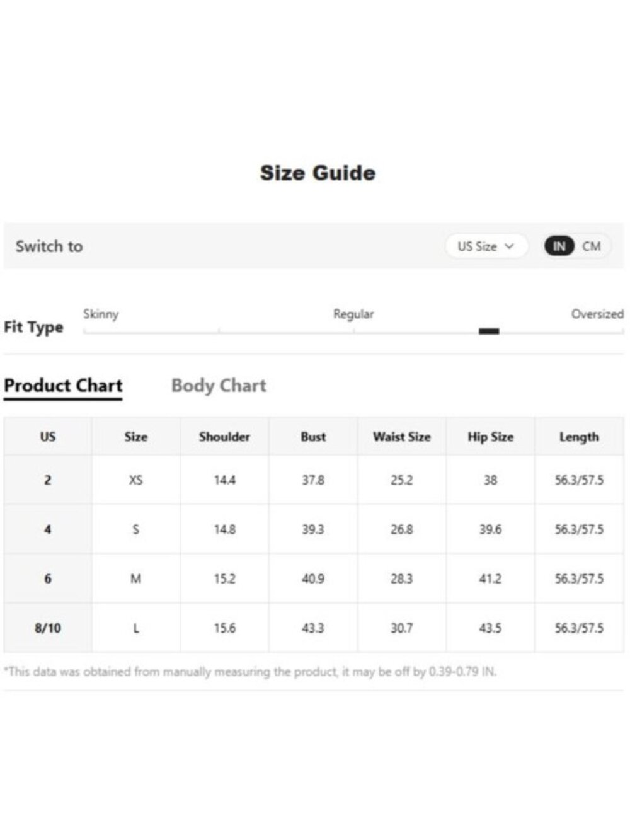Click the Regular fit label

tap(353, 314)
